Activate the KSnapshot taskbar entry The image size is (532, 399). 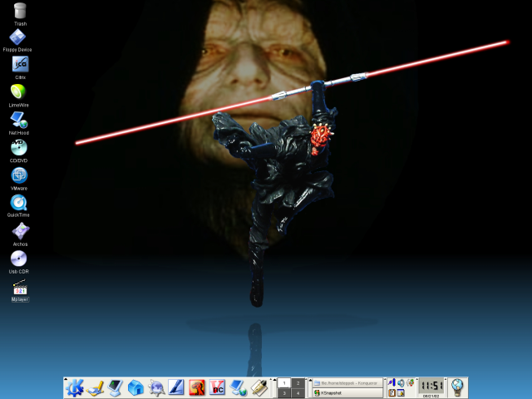pyautogui.click(x=347, y=393)
